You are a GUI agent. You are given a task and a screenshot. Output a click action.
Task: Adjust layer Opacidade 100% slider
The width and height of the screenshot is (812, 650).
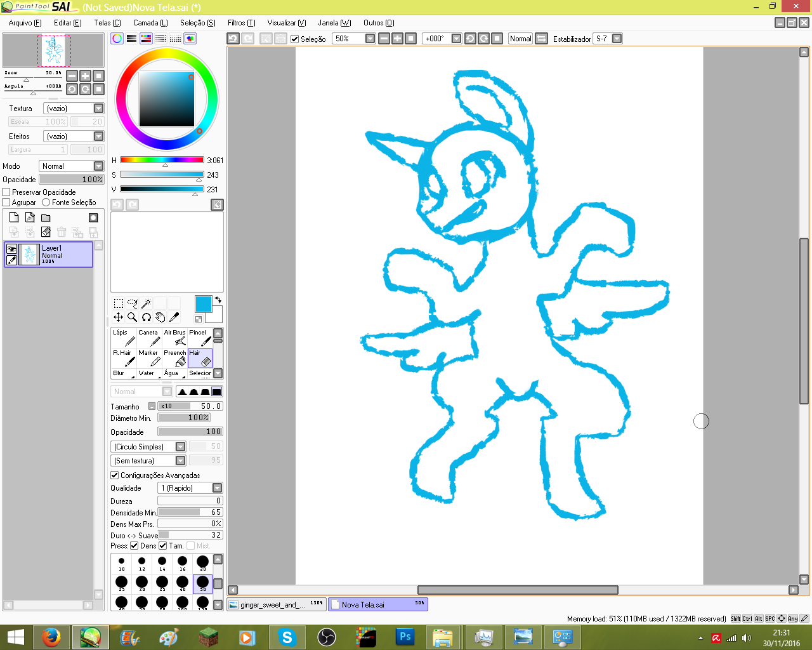(71, 179)
